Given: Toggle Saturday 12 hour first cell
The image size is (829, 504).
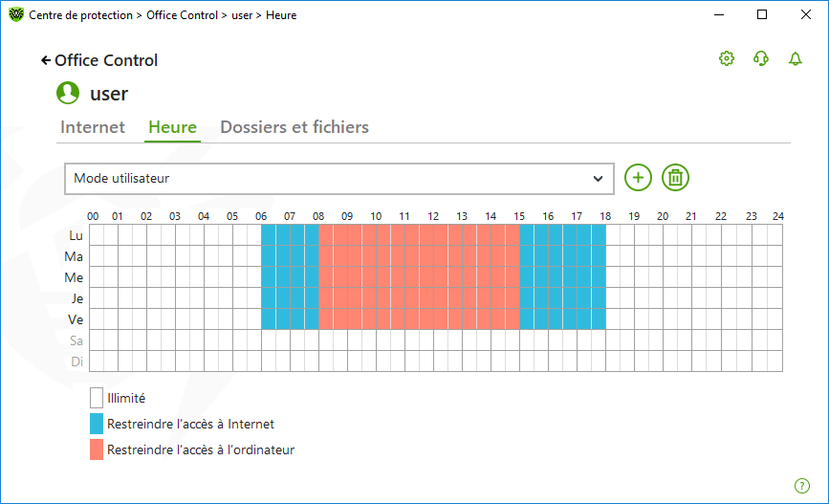Looking at the screenshot, I should pos(441,340).
